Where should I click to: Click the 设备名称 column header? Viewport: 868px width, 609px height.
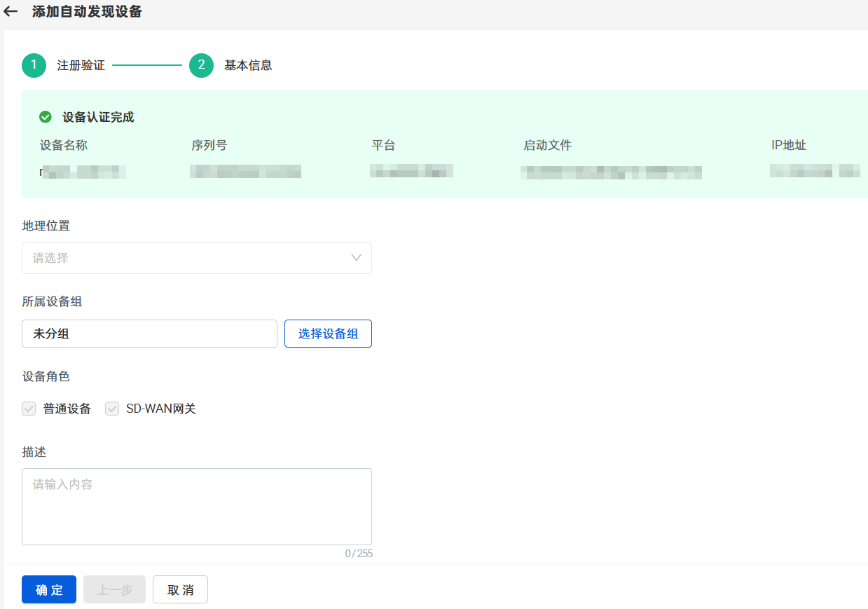click(64, 145)
